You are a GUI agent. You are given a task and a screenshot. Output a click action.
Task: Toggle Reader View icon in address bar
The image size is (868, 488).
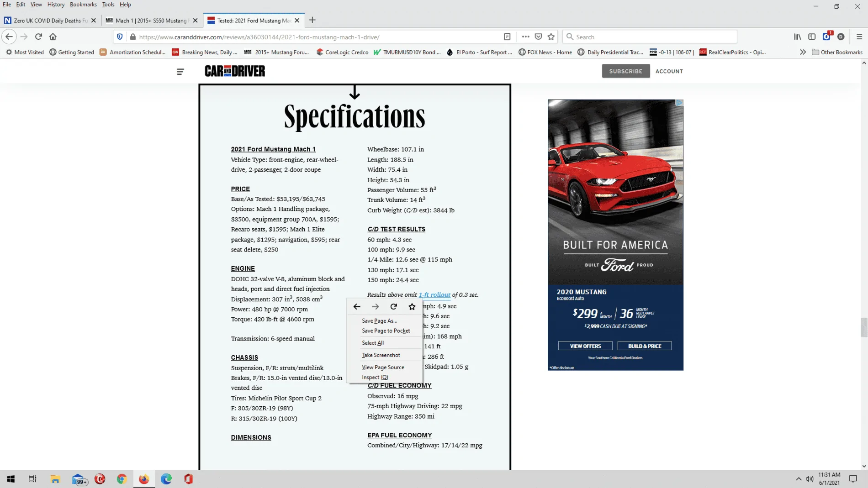click(507, 37)
